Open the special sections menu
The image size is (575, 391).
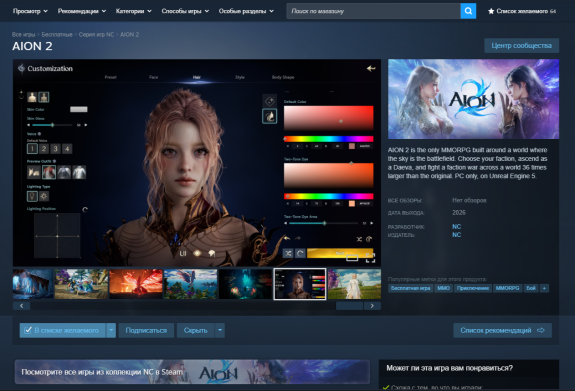tap(246, 11)
